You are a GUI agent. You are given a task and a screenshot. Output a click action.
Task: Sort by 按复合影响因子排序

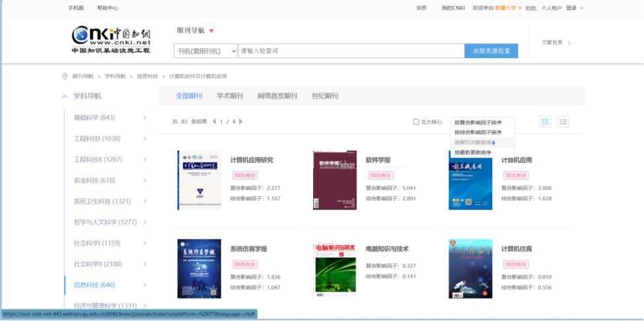coord(478,122)
